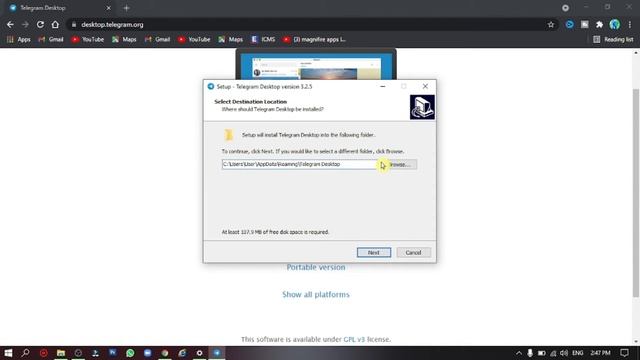Open the Chrome extensions puzzle icon
Image resolution: width=640 pixels, height=360 pixels.
coord(599,24)
